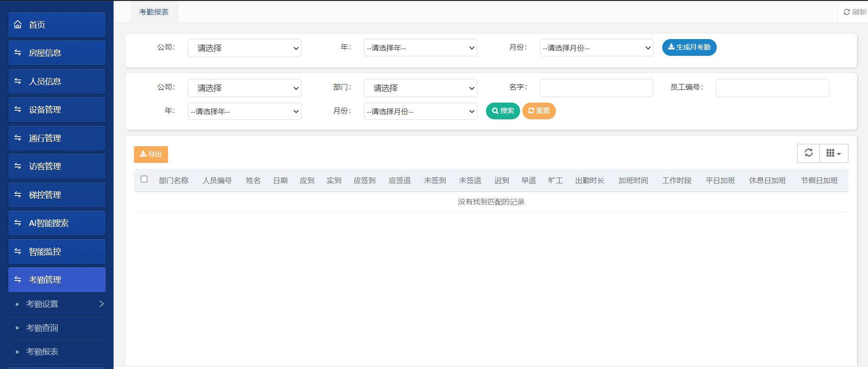Click the arrows icon beside 智能监控
This screenshot has width=868, height=369.
[18, 251]
